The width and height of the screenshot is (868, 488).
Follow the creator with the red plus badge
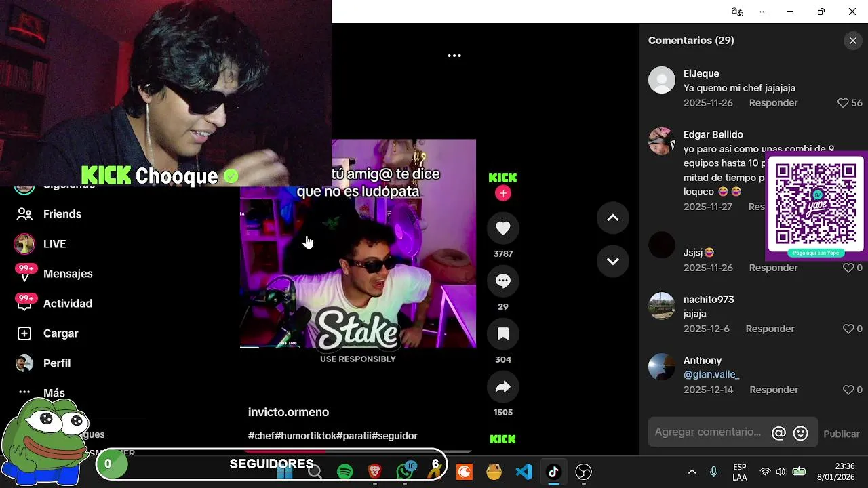[x=503, y=193]
